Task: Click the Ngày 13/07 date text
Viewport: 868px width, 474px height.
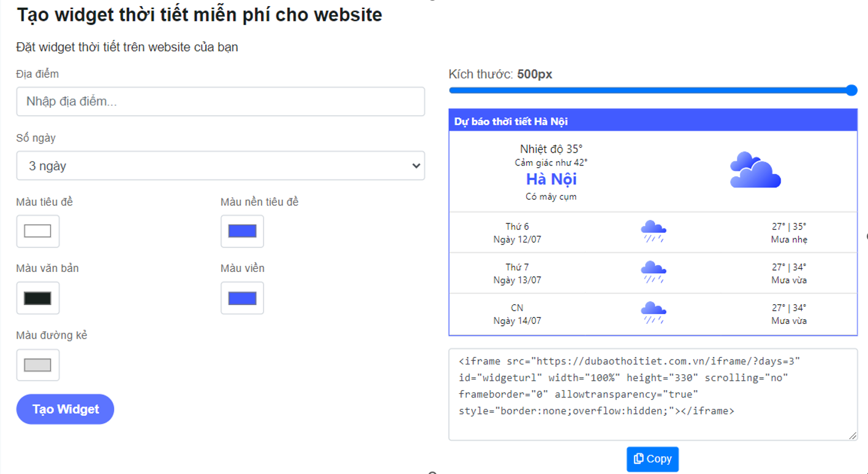Action: tap(517, 280)
